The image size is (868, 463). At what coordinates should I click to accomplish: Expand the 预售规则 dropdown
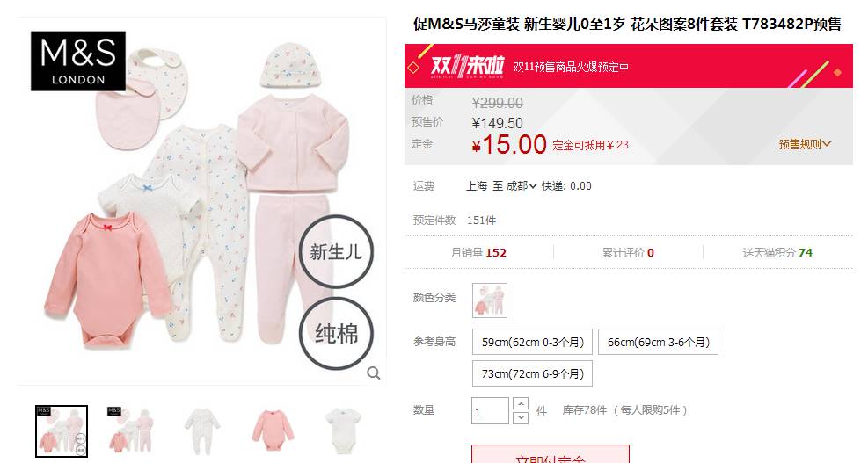805,144
